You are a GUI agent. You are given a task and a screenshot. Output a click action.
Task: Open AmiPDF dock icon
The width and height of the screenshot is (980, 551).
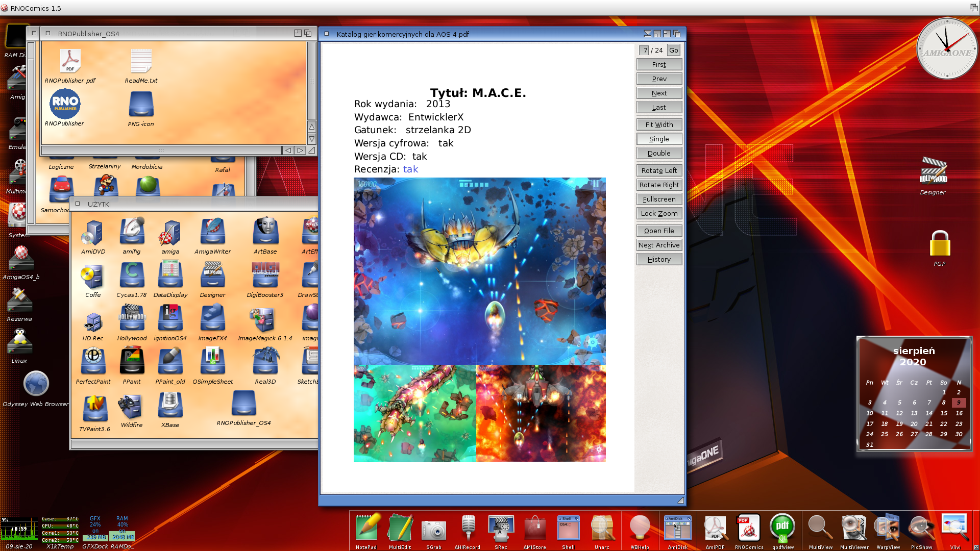[x=715, y=528]
